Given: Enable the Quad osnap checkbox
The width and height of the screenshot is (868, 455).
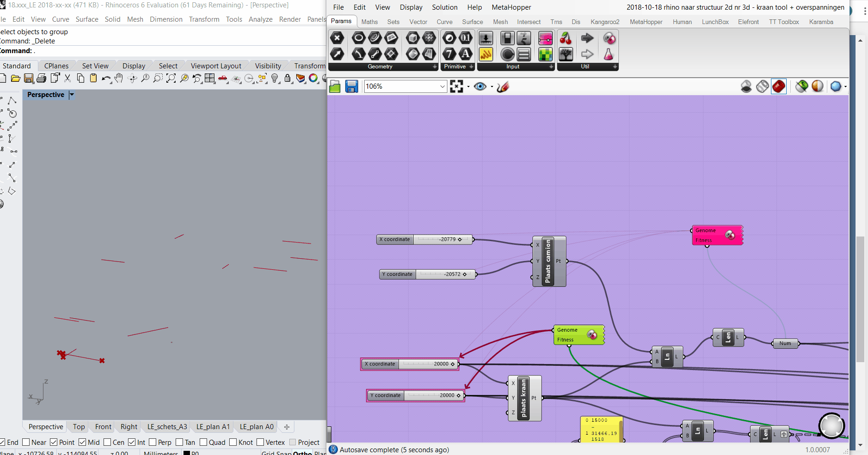Looking at the screenshot, I should point(203,442).
